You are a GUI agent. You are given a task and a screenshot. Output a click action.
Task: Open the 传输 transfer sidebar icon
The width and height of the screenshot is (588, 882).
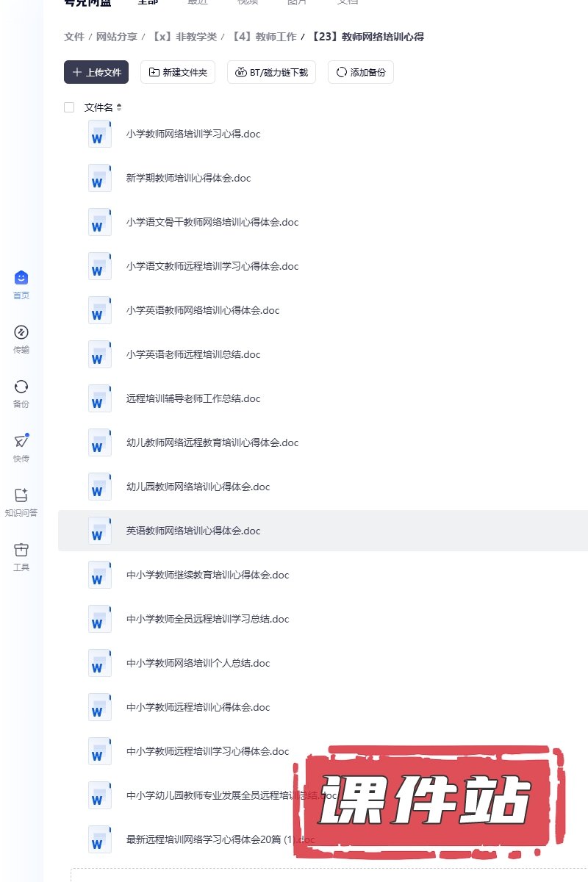21,332
